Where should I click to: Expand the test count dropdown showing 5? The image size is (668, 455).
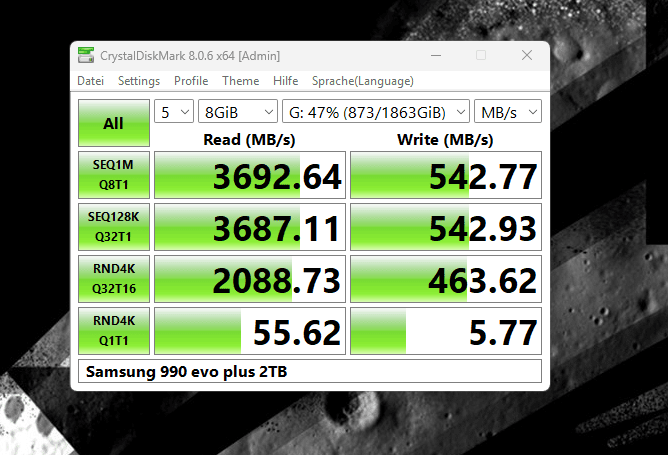tap(174, 112)
